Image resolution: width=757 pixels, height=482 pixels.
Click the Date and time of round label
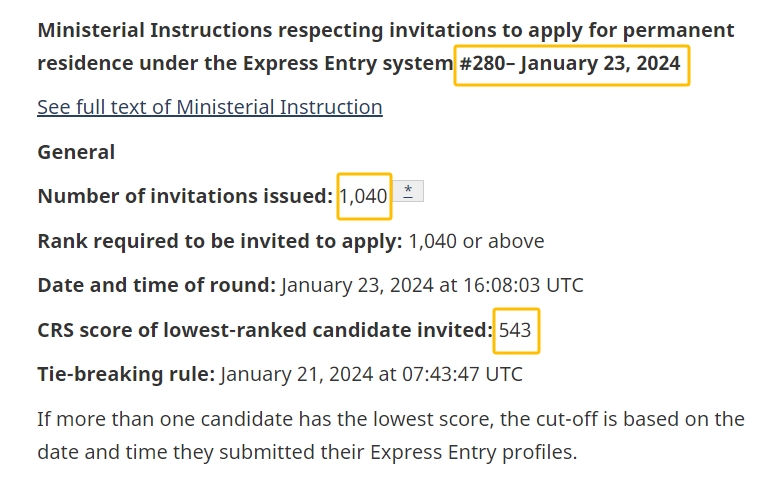pyautogui.click(x=156, y=285)
